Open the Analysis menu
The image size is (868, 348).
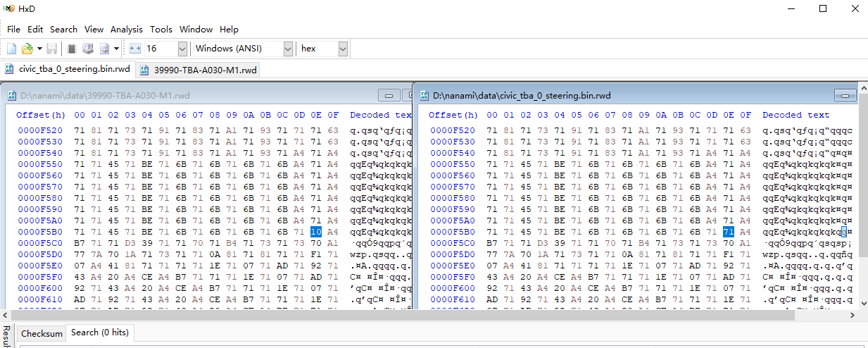pyautogui.click(x=127, y=29)
